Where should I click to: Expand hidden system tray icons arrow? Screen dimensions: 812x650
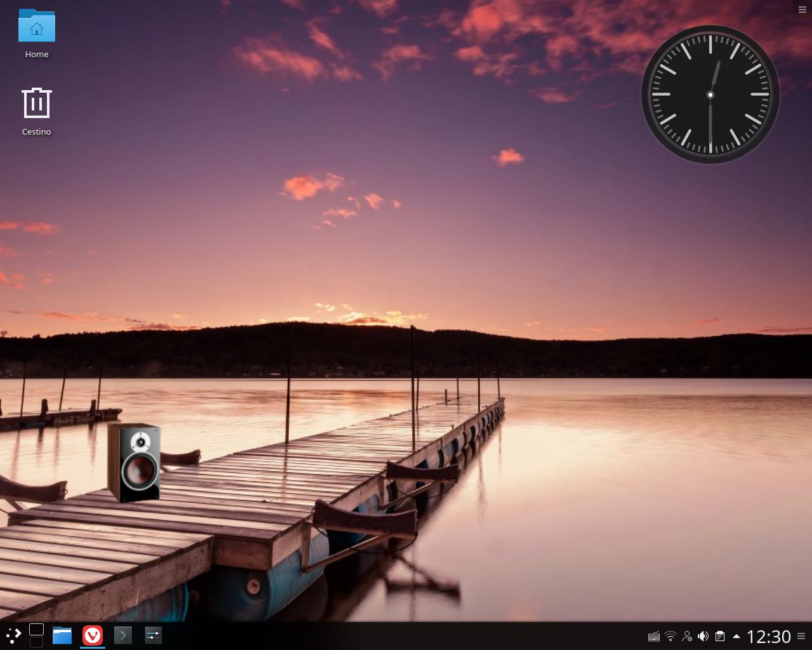point(737,636)
